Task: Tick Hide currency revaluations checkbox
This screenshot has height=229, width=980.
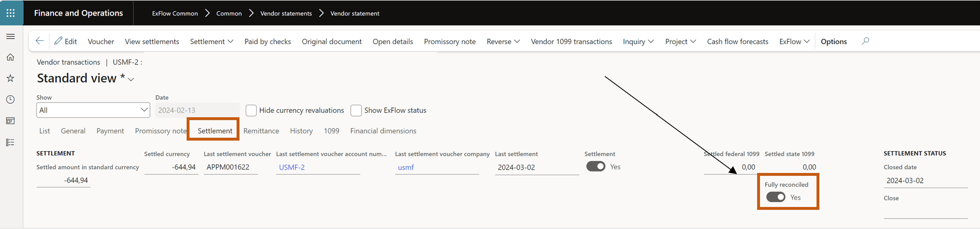Action: (x=251, y=110)
